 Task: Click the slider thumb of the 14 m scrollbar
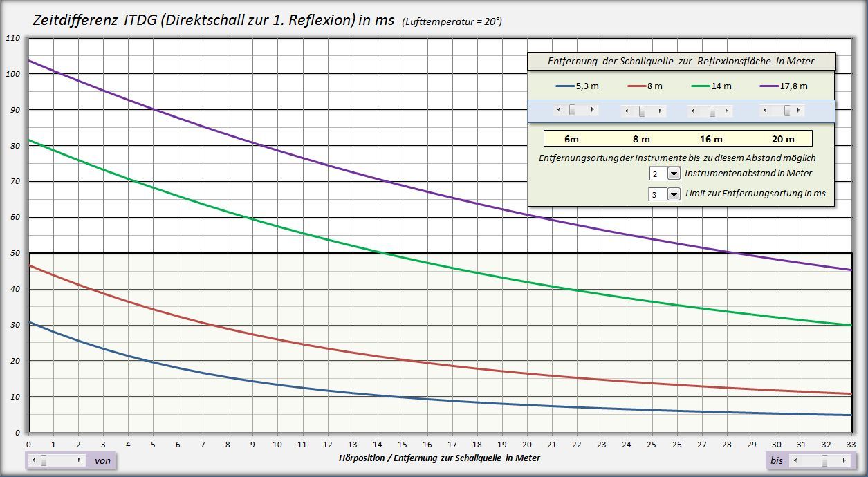coord(712,111)
